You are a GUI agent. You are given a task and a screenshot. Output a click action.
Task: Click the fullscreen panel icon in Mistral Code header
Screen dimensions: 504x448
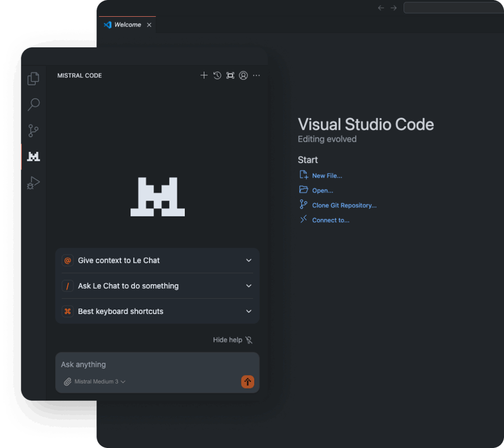230,75
